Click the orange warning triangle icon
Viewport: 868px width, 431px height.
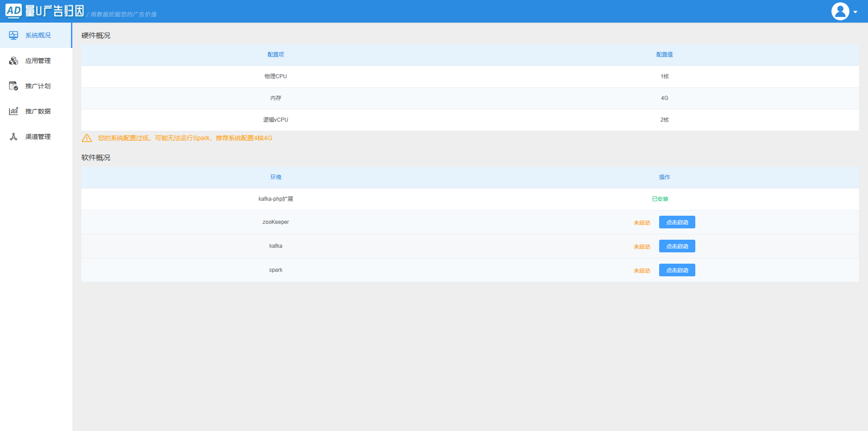[87, 138]
